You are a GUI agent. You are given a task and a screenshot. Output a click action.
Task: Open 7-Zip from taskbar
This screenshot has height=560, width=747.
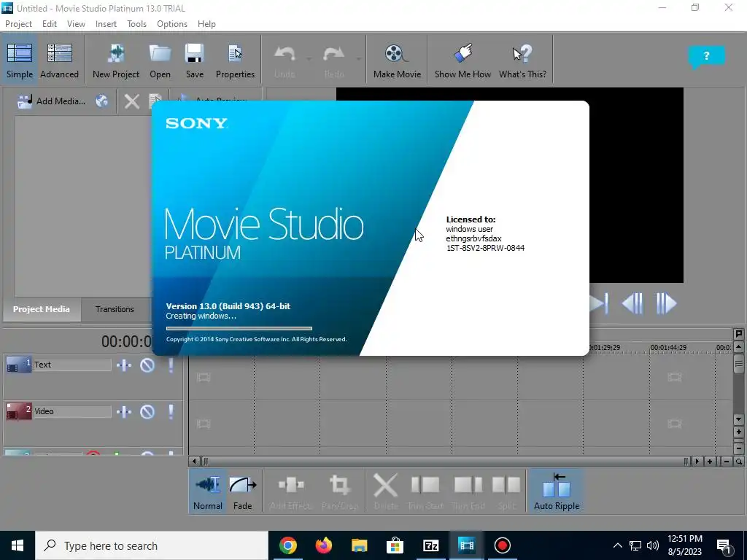[430, 545]
